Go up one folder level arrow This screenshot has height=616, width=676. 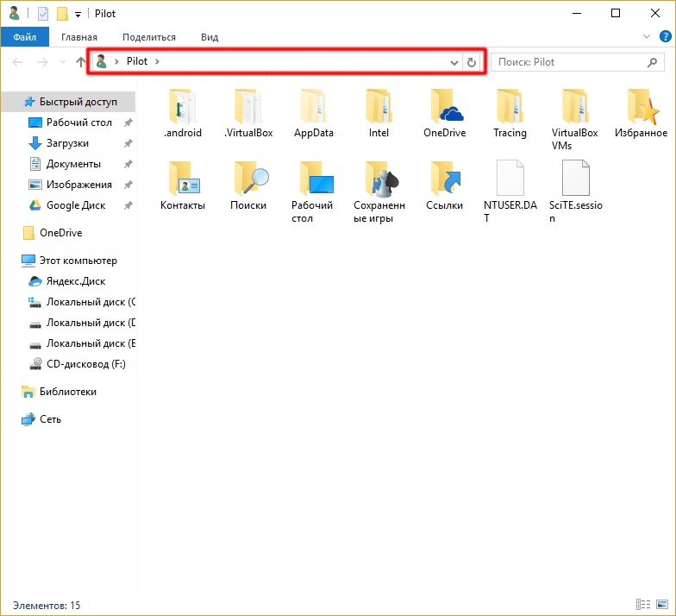click(x=81, y=62)
